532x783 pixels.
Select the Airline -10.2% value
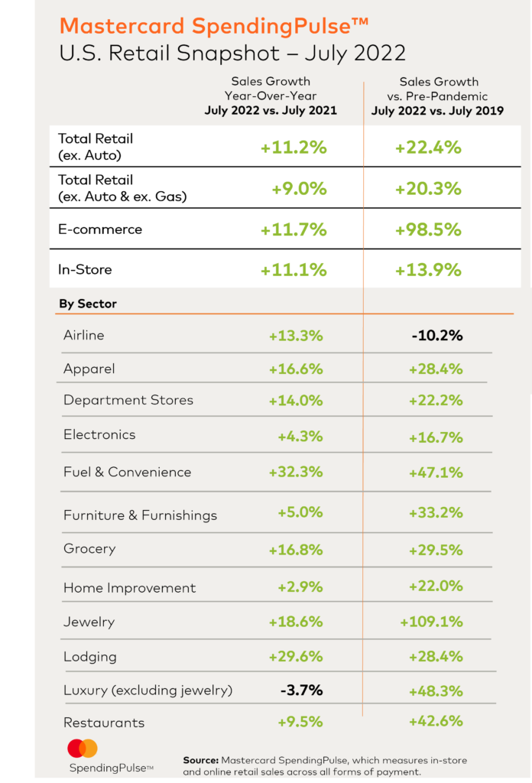tap(437, 336)
